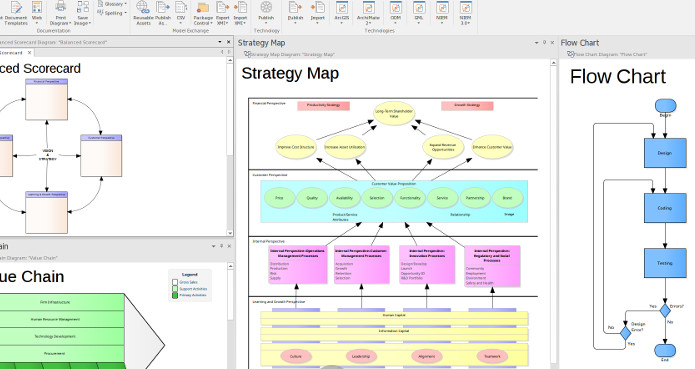Select the Price green ellipse
Image resolution: width=695 pixels, height=369 pixels.
click(279, 198)
